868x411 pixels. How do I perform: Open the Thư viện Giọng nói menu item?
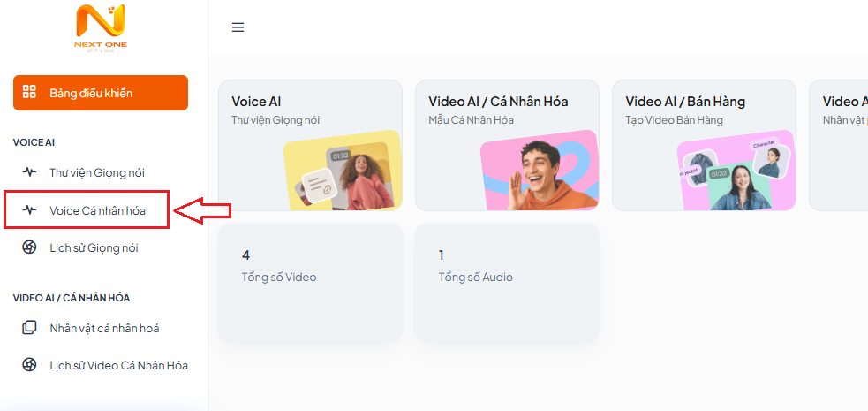click(97, 172)
